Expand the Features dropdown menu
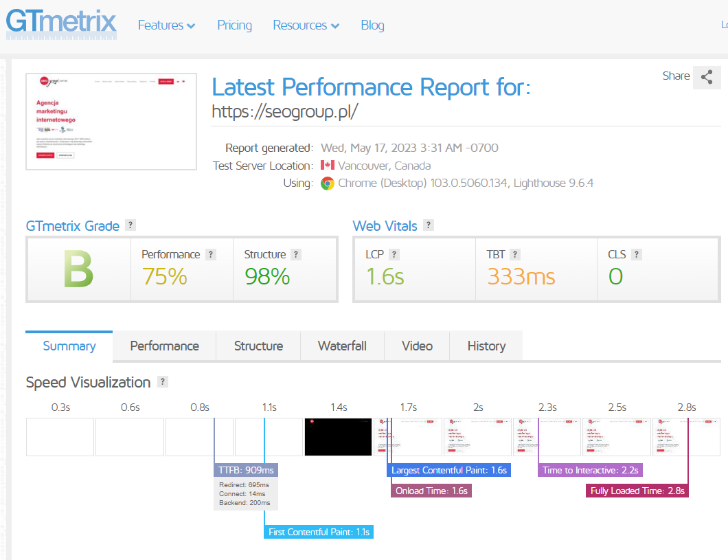The image size is (728, 560). click(166, 25)
